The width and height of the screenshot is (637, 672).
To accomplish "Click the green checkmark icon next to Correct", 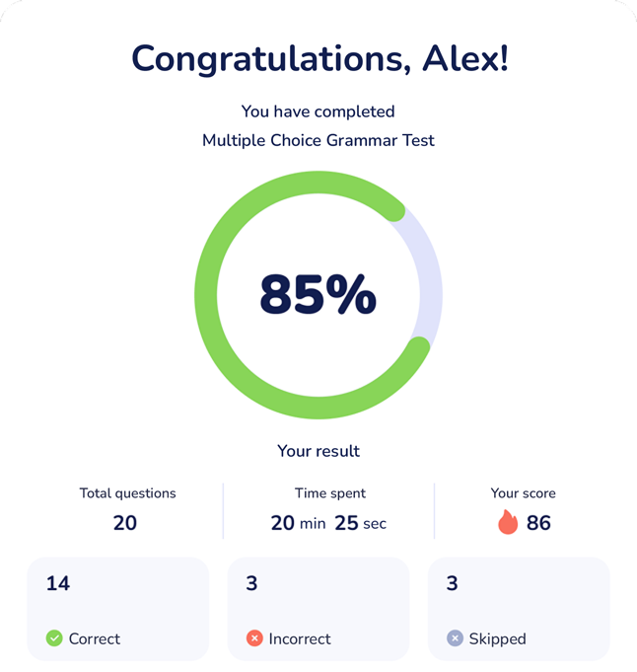I will click(x=54, y=638).
